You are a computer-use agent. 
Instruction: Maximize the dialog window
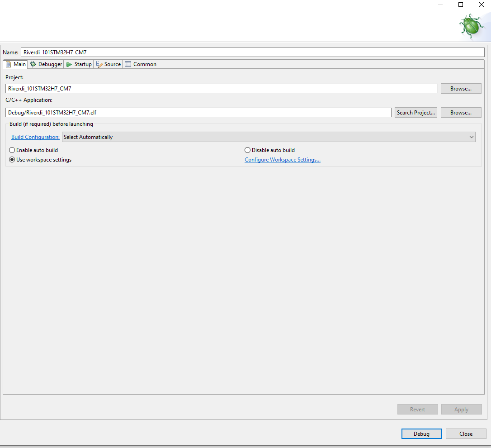tap(461, 5)
